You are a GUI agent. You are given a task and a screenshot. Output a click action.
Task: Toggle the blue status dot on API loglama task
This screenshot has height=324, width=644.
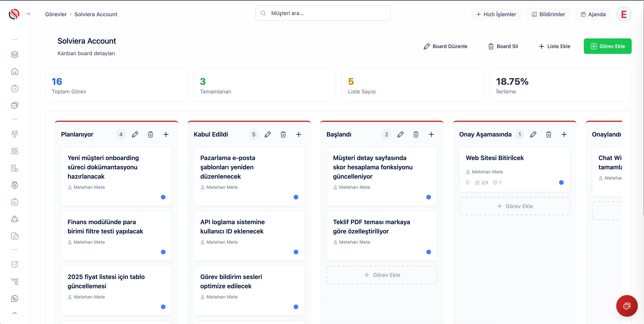coord(296,252)
